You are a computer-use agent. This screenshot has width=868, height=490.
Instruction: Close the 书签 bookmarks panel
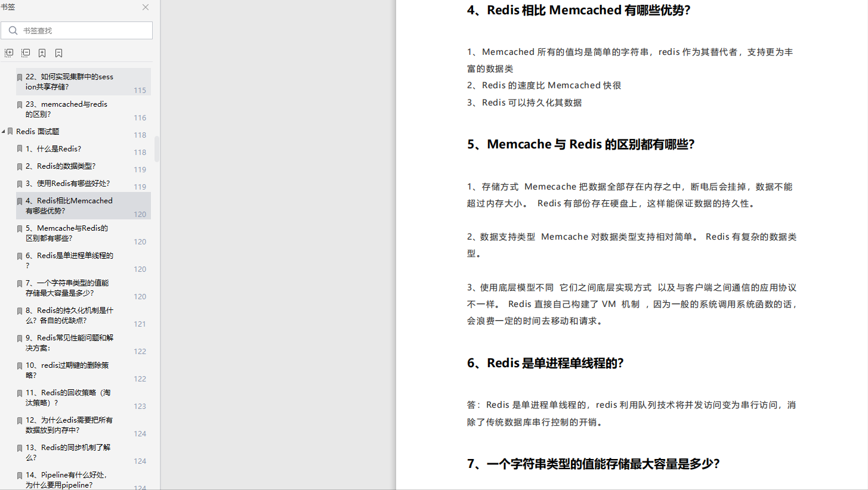tap(146, 7)
